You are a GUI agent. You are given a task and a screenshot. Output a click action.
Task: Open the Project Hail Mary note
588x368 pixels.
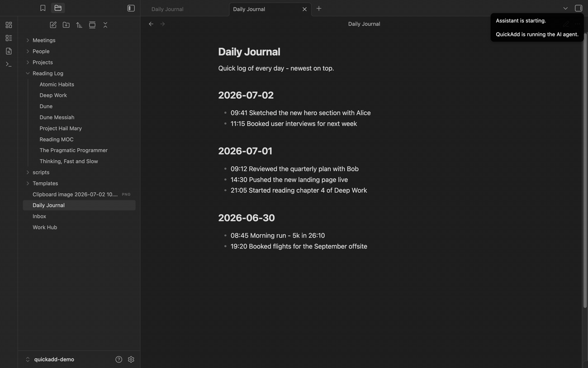tap(82, 129)
